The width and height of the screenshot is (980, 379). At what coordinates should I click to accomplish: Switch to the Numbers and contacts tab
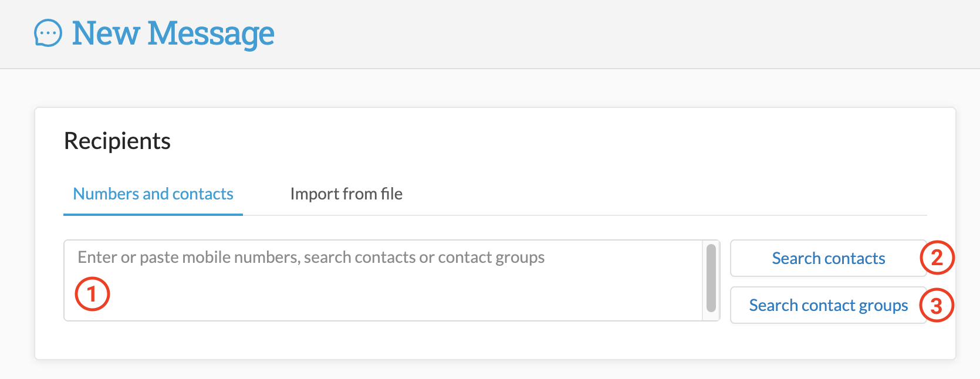(x=153, y=194)
